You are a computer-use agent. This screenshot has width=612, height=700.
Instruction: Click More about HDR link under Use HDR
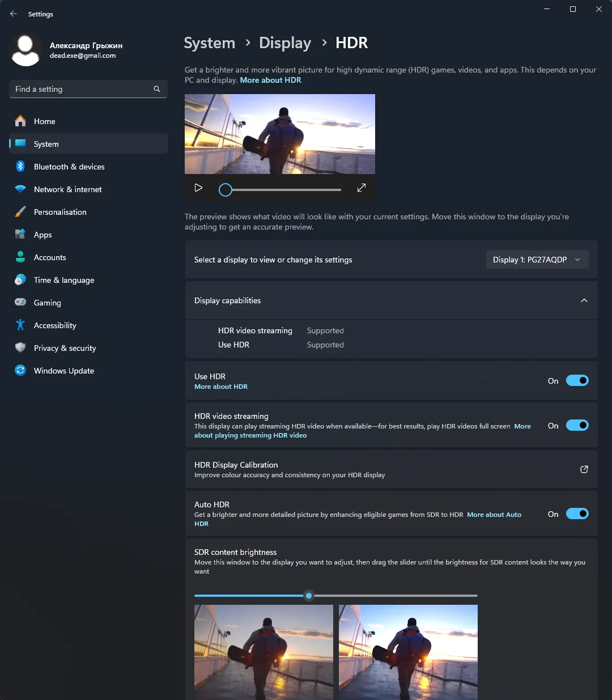(x=221, y=387)
